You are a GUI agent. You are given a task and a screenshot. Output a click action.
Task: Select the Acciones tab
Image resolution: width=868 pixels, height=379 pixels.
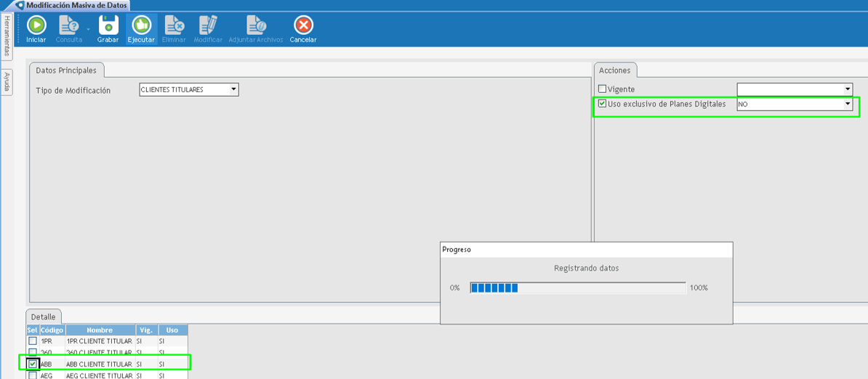[x=615, y=70]
